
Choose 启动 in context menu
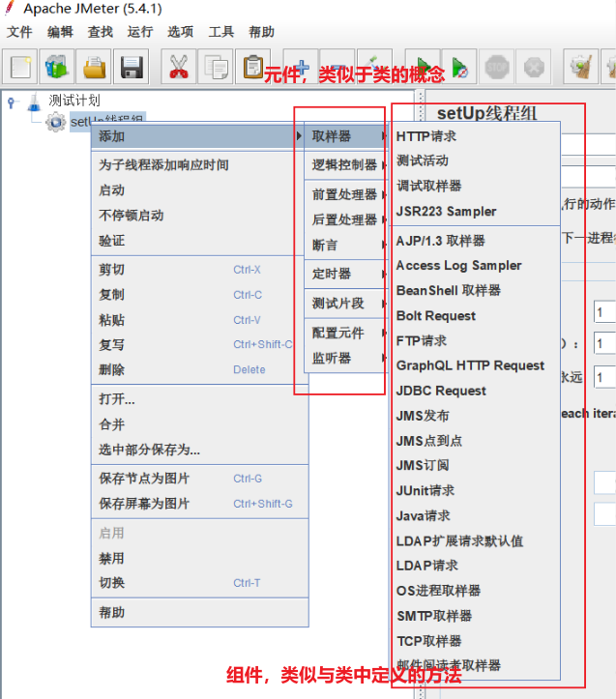[197, 190]
